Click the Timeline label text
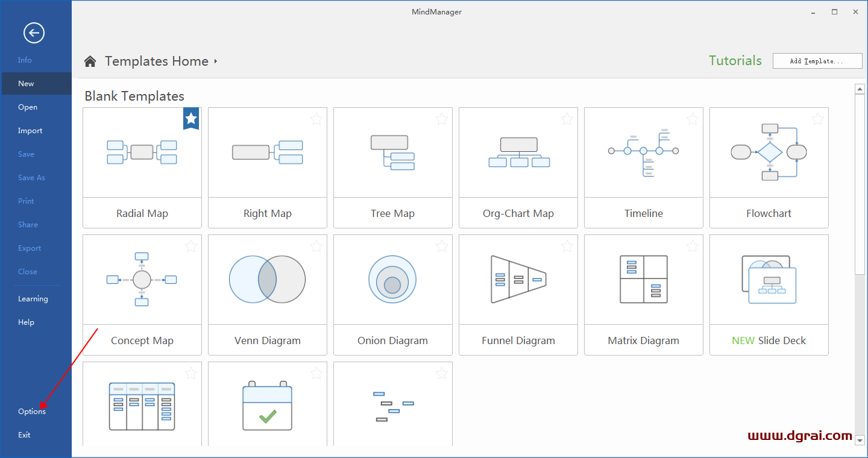Image resolution: width=868 pixels, height=458 pixels. point(644,213)
